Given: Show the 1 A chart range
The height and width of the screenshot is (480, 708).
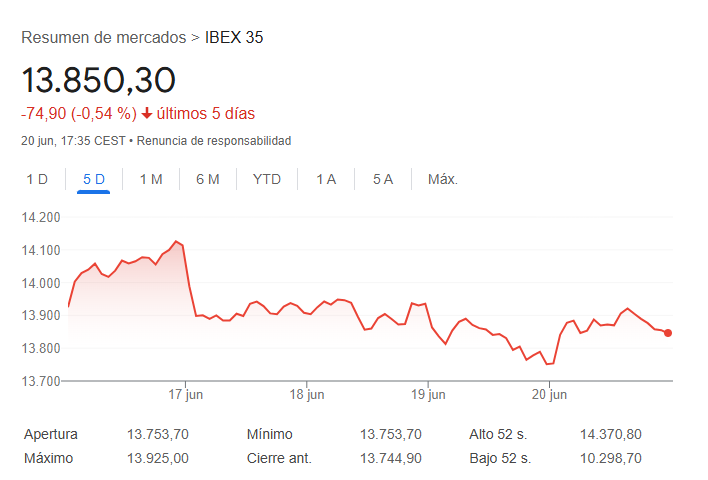Looking at the screenshot, I should click(x=326, y=179).
